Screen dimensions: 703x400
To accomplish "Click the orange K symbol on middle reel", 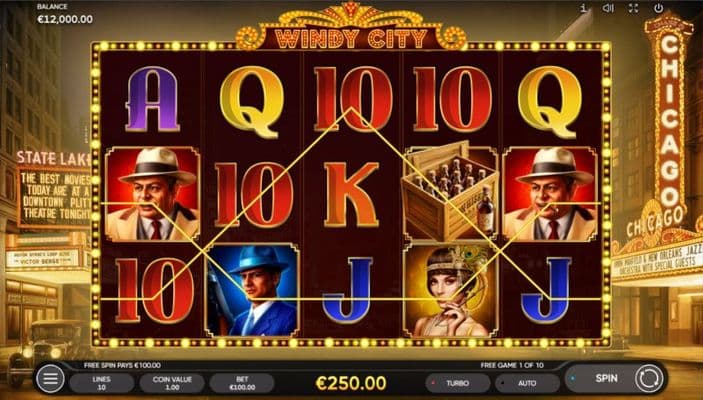I will (x=351, y=194).
